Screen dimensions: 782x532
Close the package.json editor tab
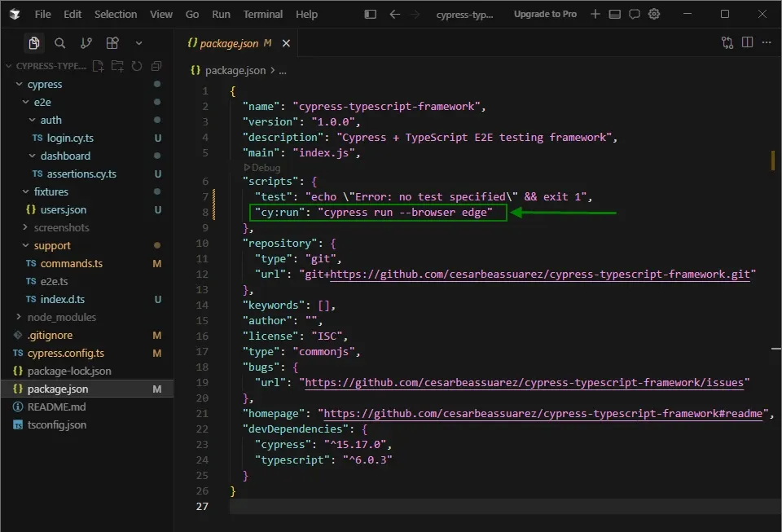[x=286, y=43]
